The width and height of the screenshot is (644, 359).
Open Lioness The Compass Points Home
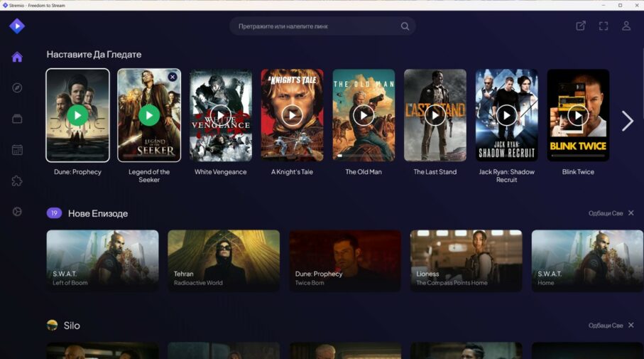pos(466,261)
